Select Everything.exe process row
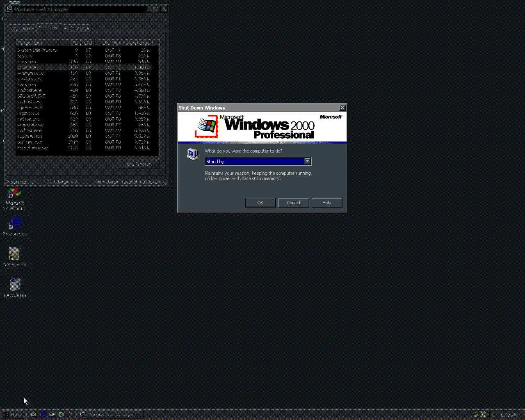 (x=84, y=148)
